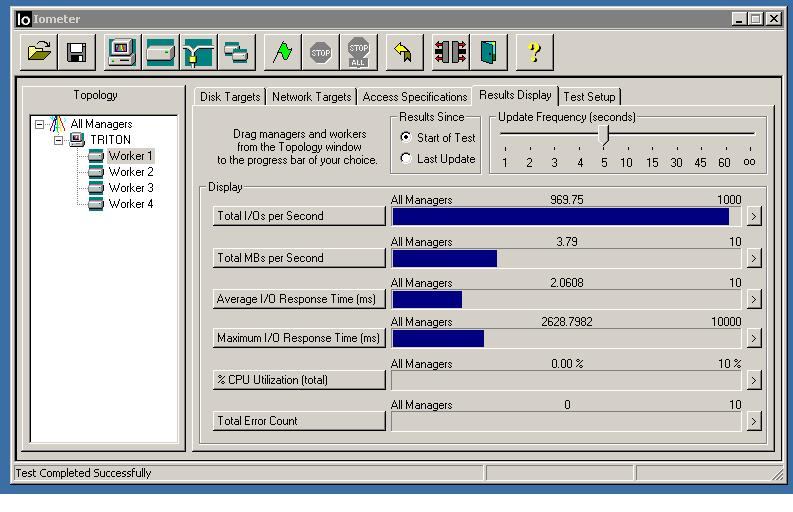The height and width of the screenshot is (512, 793).
Task: Select Worker 4 in topology tree
Action: coord(131,204)
